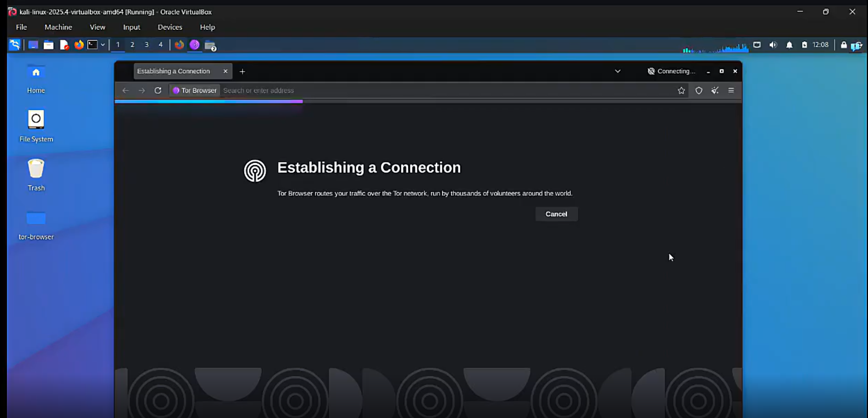Click the Show Desktop panel icon
Image resolution: width=868 pixels, height=418 pixels.
(33, 45)
